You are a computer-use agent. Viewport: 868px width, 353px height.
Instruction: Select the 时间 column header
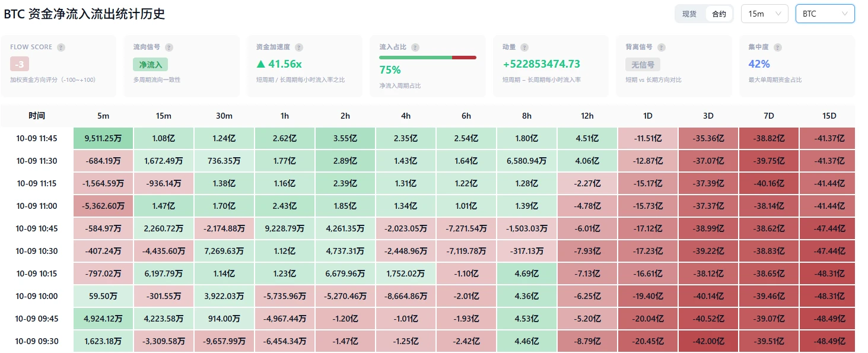tap(37, 116)
